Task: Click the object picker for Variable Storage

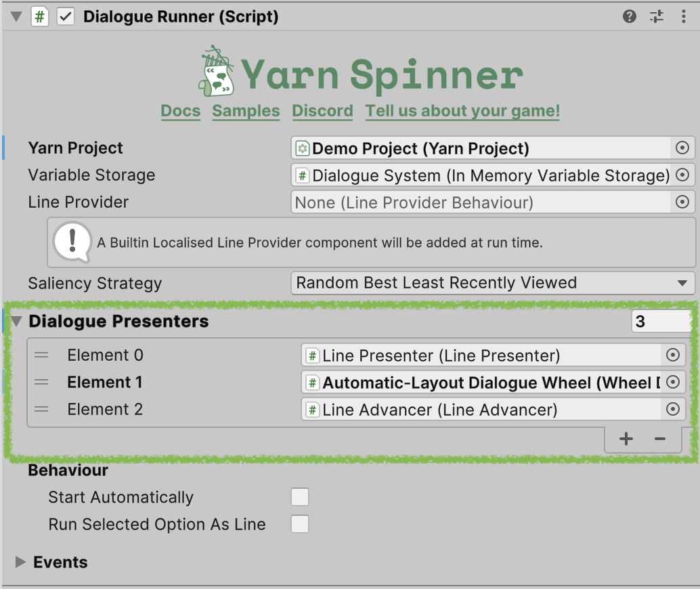Action: coord(682,175)
